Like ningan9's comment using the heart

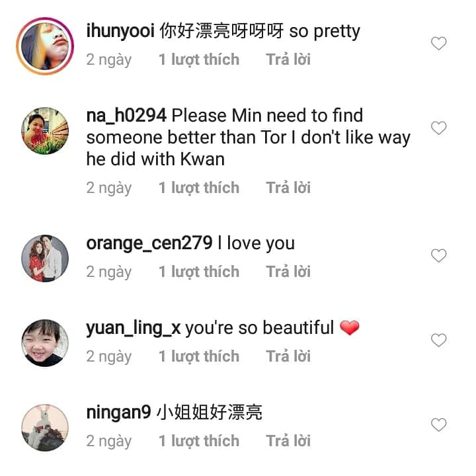tap(438, 424)
